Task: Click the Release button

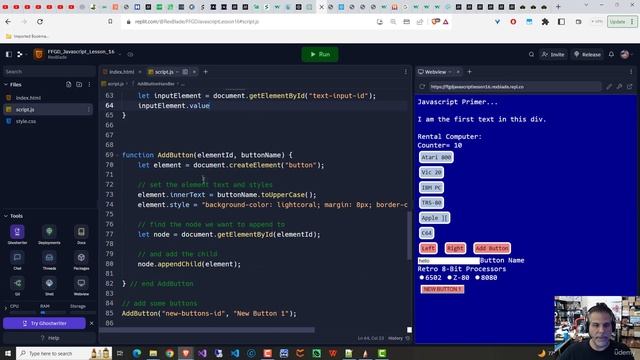Action: click(x=587, y=54)
